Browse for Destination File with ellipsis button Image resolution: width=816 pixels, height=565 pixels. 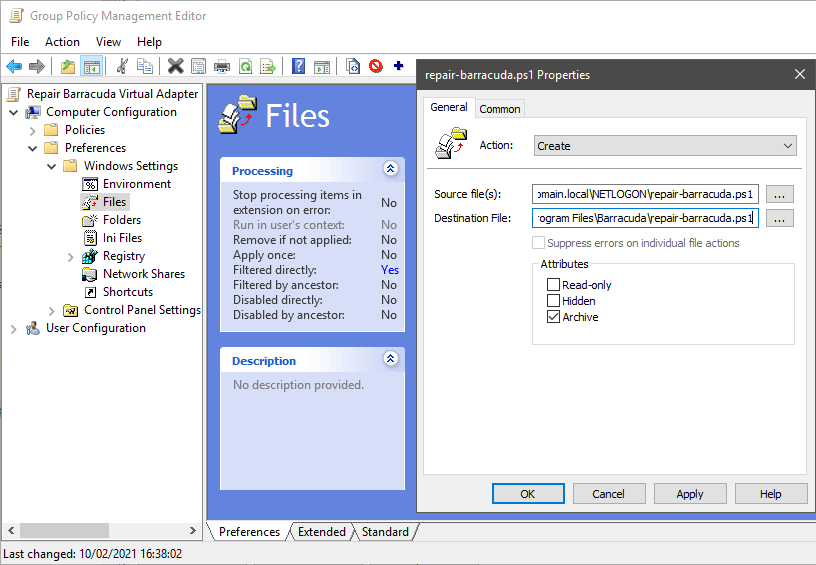coord(779,219)
